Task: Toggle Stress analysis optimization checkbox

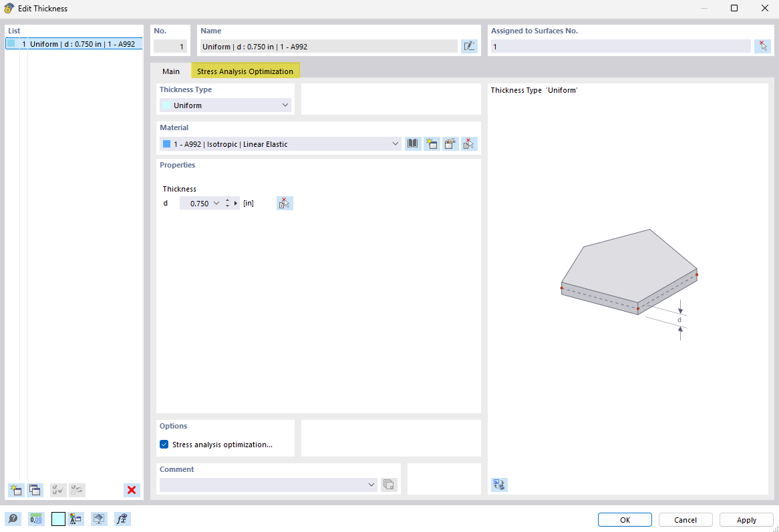Action: pyautogui.click(x=164, y=444)
